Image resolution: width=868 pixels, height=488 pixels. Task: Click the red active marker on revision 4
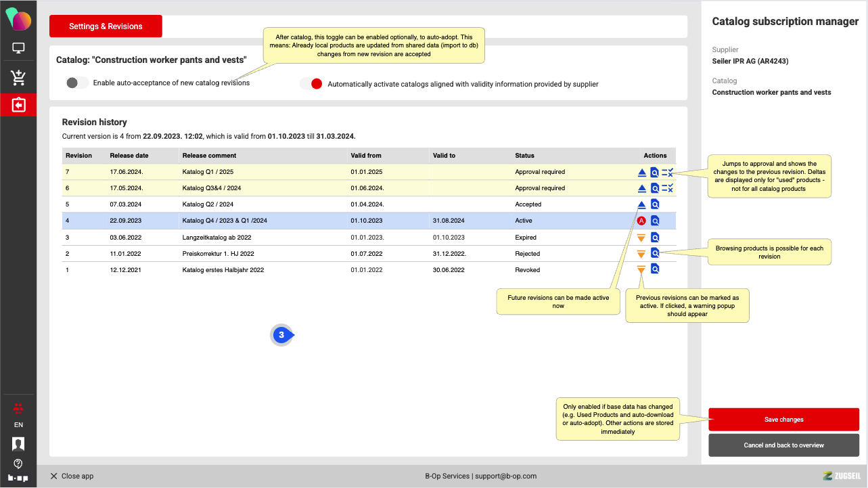click(641, 221)
